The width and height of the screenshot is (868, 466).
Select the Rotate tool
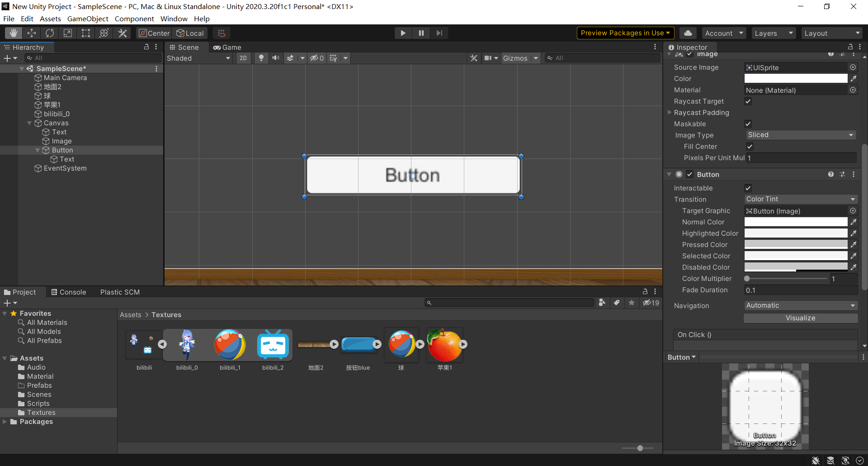(50, 33)
